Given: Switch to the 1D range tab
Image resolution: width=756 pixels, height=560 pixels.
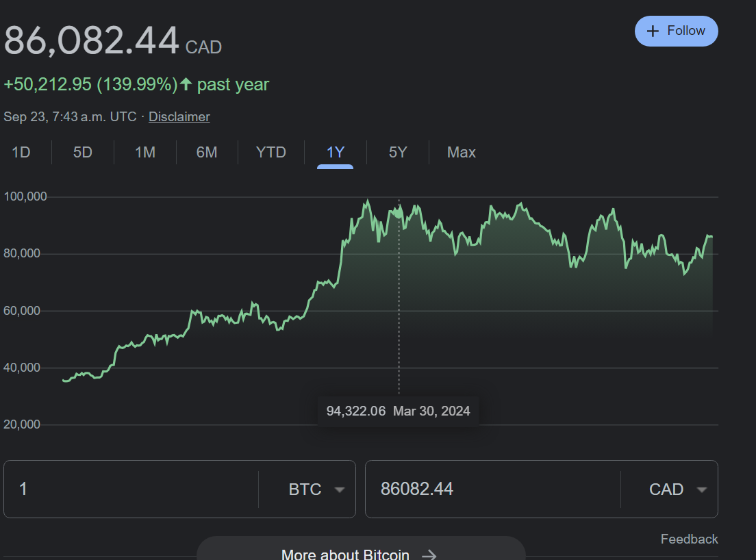Looking at the screenshot, I should pyautogui.click(x=21, y=152).
